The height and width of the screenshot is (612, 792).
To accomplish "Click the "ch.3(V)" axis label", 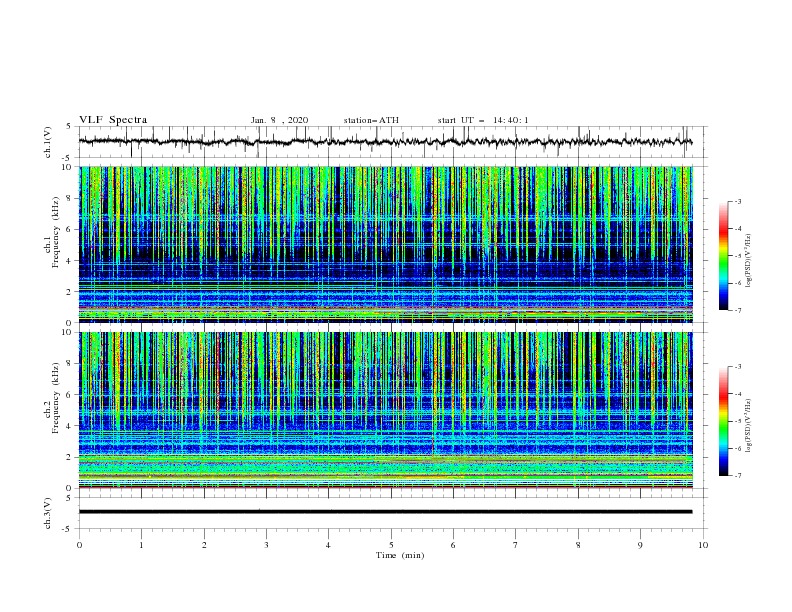I will click(48, 513).
